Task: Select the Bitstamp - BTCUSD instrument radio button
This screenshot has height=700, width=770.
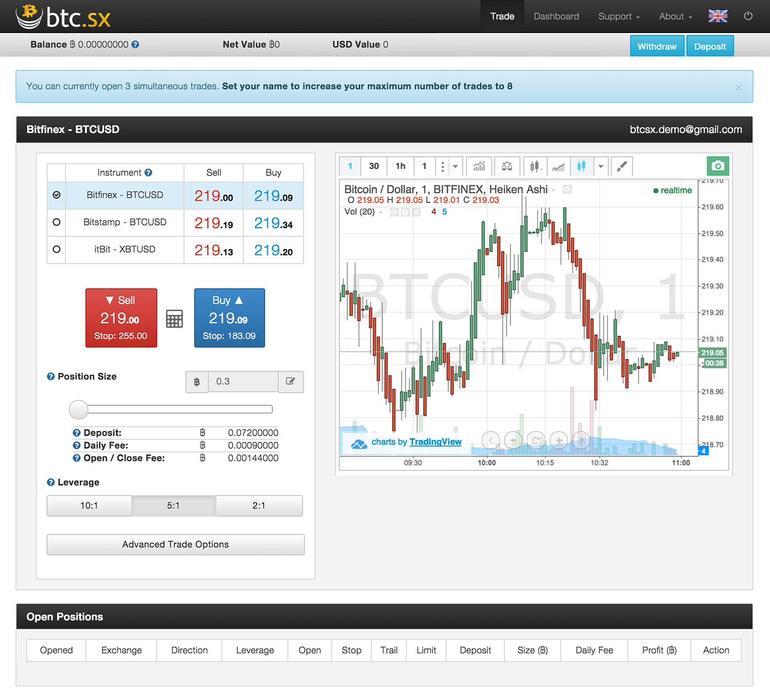Action: (56, 222)
